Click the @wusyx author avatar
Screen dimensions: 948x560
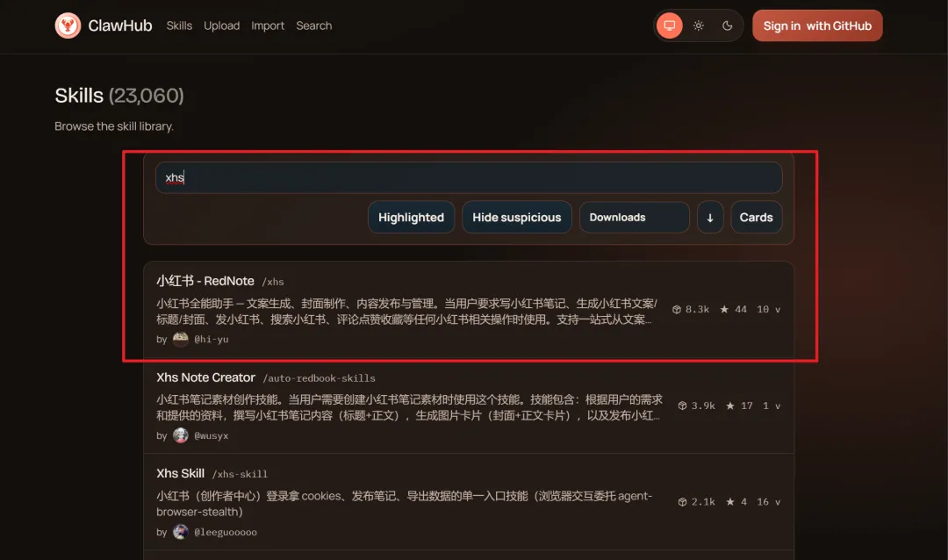(180, 435)
